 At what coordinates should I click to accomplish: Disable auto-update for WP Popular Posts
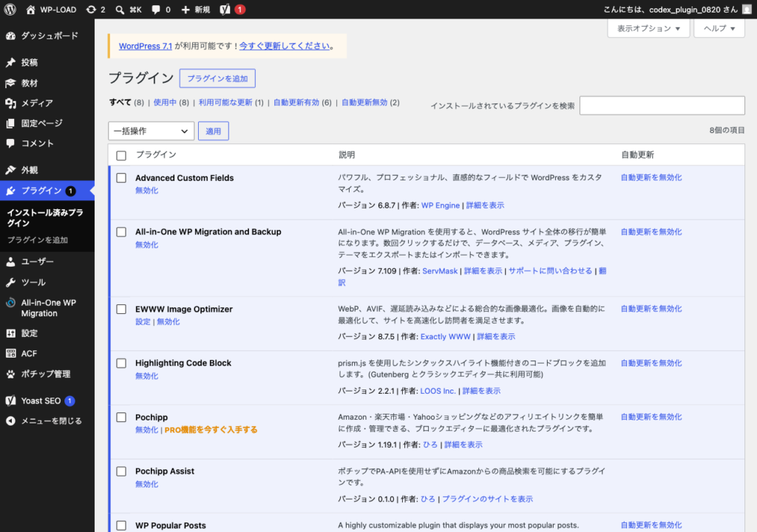click(x=651, y=525)
